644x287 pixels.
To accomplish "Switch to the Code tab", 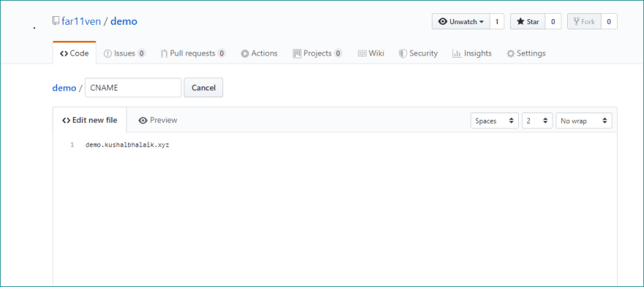I will pos(75,53).
